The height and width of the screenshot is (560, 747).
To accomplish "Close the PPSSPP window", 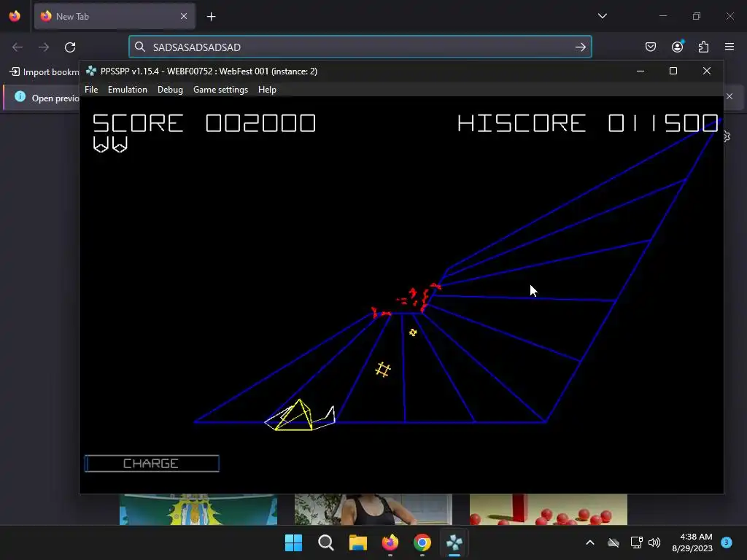I will point(706,71).
